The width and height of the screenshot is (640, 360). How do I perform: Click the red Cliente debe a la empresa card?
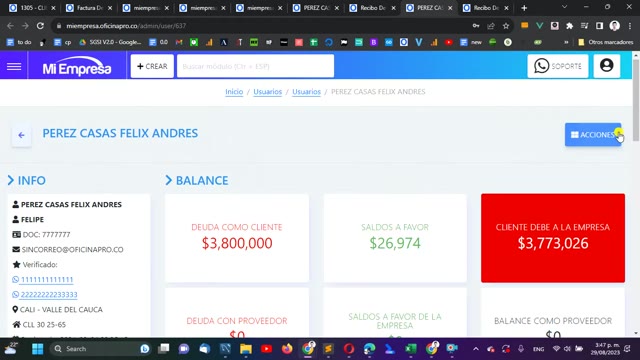coord(553,238)
